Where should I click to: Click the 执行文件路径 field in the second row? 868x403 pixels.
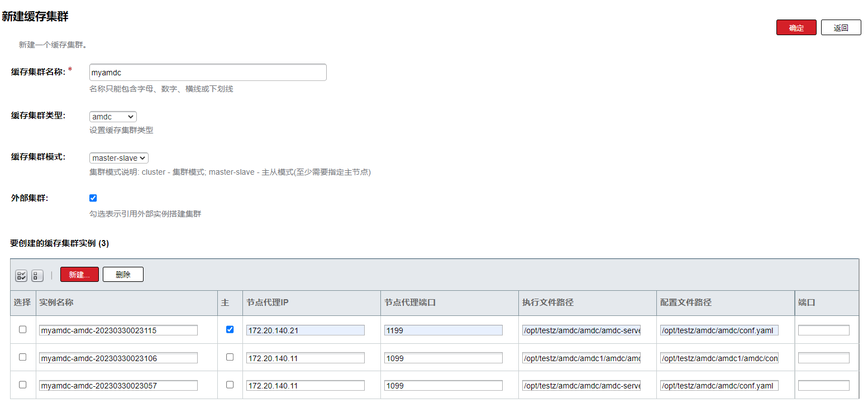581,358
